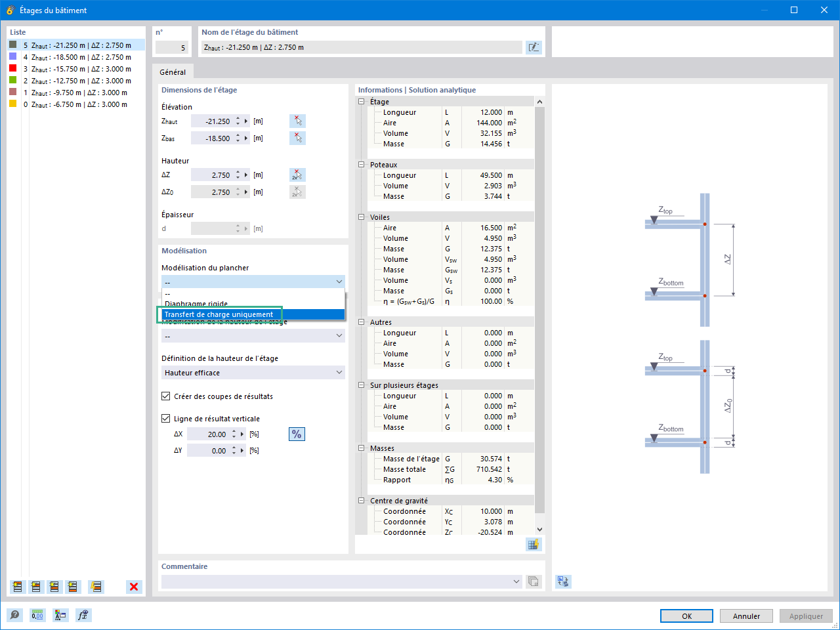Screen dimensions: 840x630
Task: Click the color and text display settings icon
Action: click(60, 615)
